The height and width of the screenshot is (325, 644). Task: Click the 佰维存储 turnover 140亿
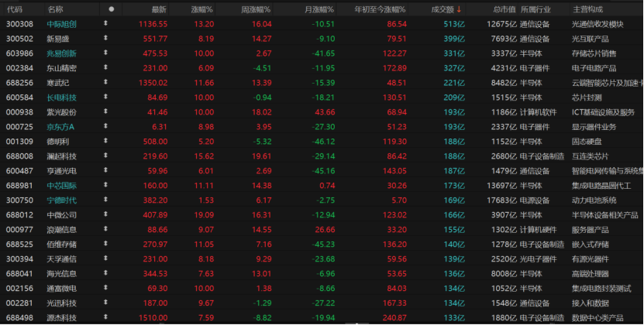(454, 245)
